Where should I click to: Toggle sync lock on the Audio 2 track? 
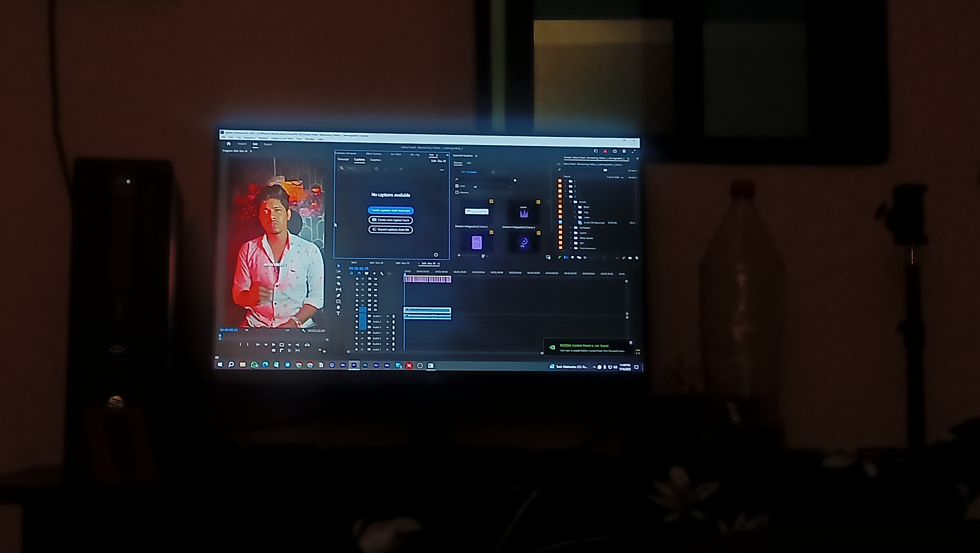click(x=369, y=322)
